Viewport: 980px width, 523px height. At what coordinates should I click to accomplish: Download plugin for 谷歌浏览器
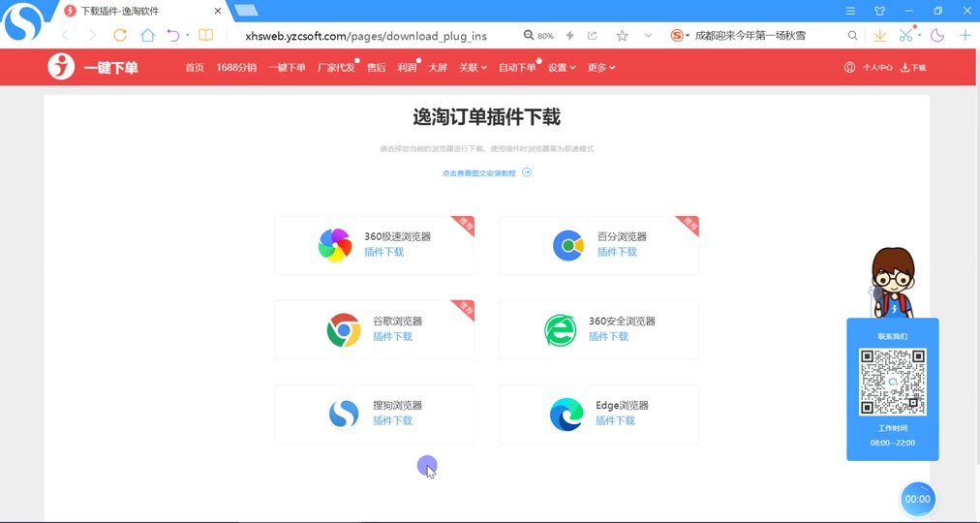click(392, 336)
